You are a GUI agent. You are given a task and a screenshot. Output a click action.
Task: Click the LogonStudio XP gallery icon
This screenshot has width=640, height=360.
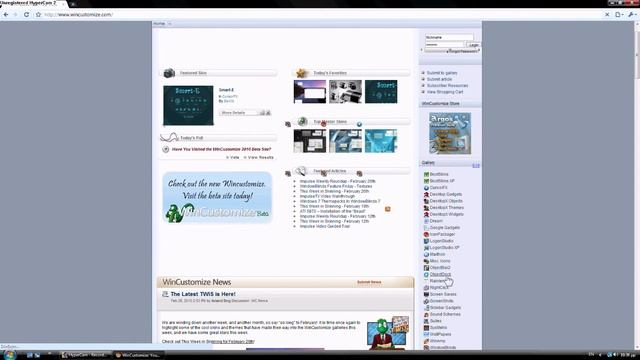pyautogui.click(x=426, y=248)
